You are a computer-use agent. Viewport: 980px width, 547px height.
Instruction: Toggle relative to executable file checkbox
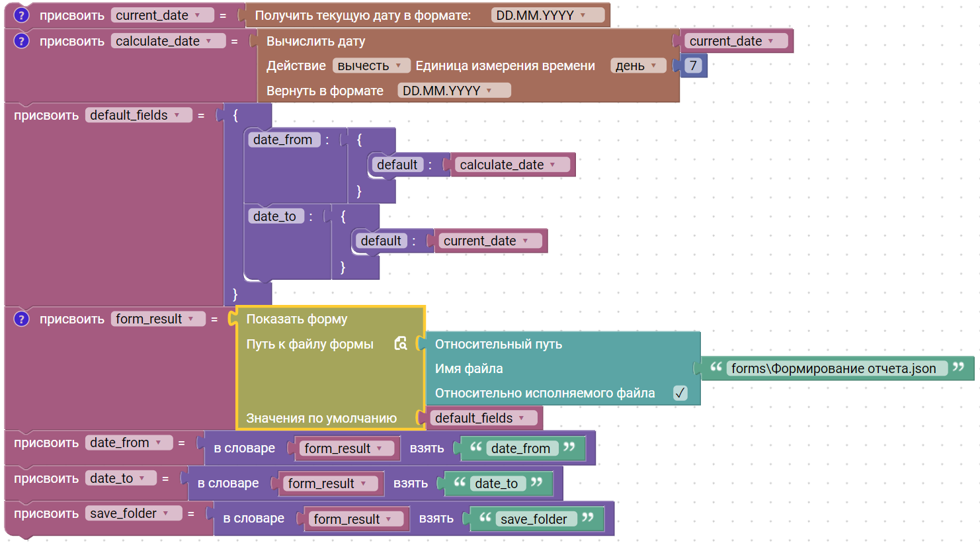680,393
